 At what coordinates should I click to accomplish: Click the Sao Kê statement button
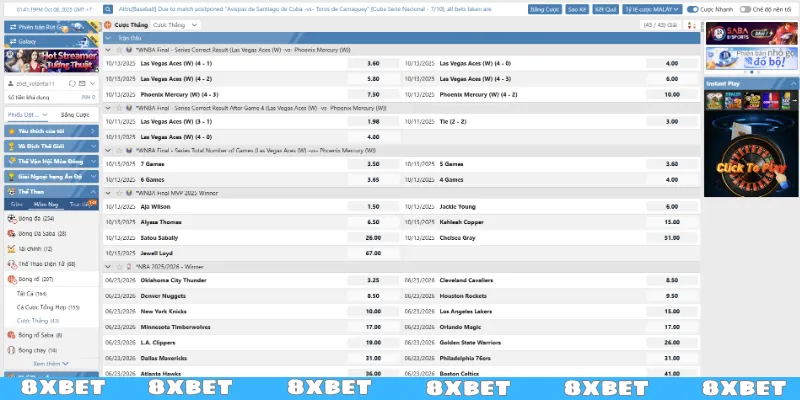576,8
